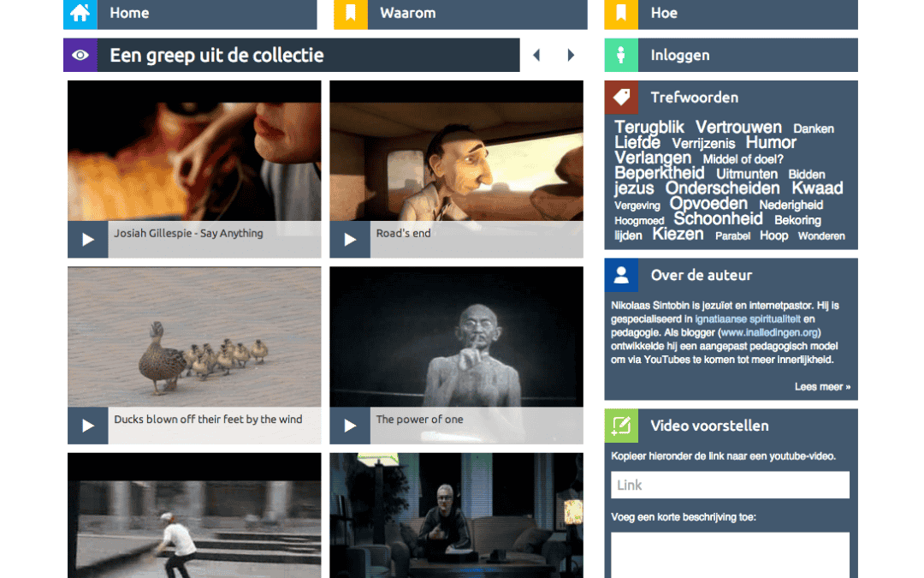Click the video description text area
Viewport: 924px width, 578px height.
[730, 555]
